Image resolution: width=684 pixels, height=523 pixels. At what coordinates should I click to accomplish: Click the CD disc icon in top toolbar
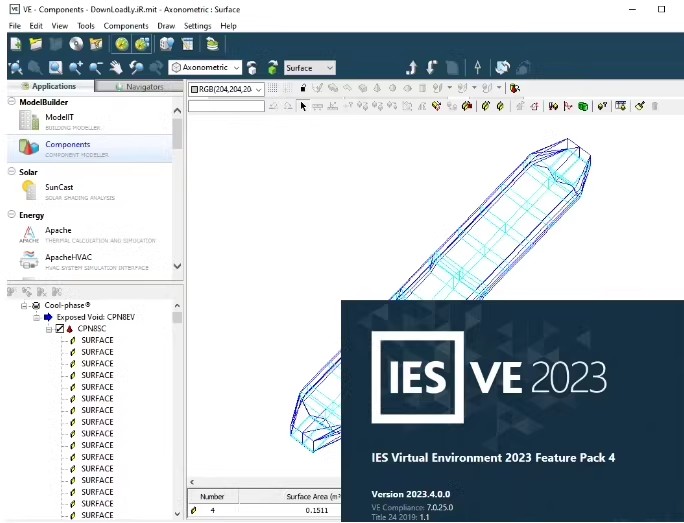click(x=76, y=44)
